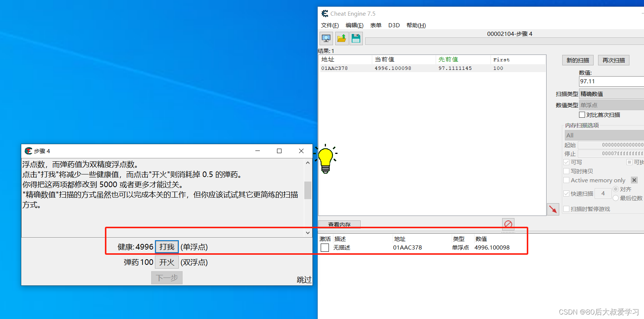
Task: Toggle the compare to first scan checkbox
Action: tap(582, 115)
